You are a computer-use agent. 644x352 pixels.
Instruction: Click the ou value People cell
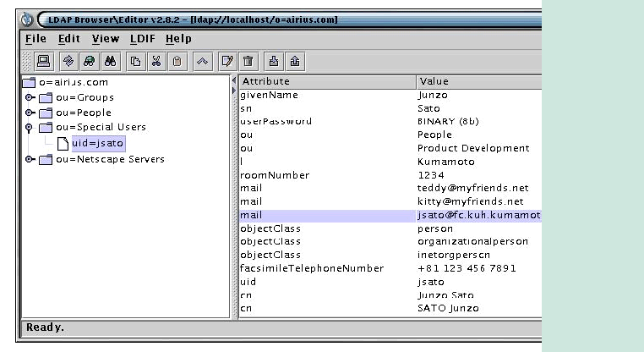coord(479,135)
